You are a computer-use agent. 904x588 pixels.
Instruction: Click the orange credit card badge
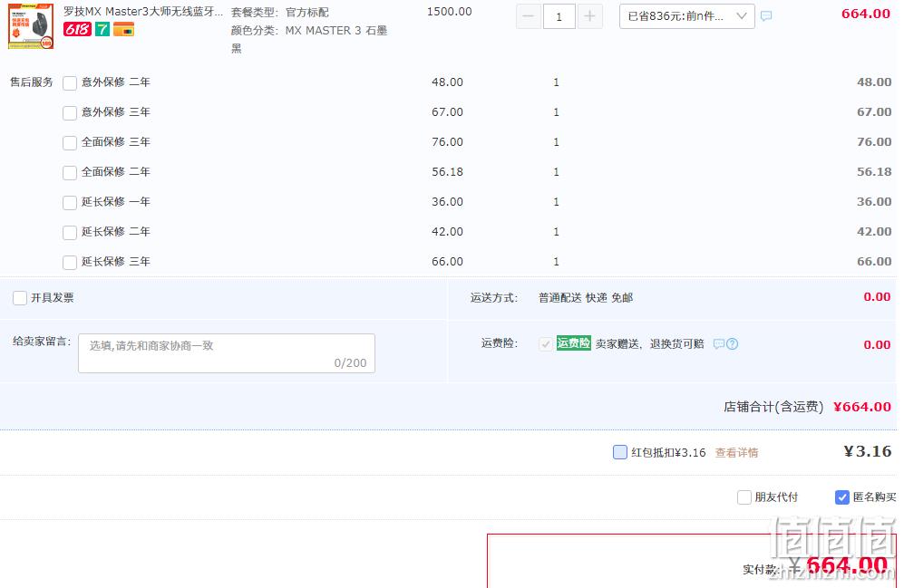[x=123, y=29]
